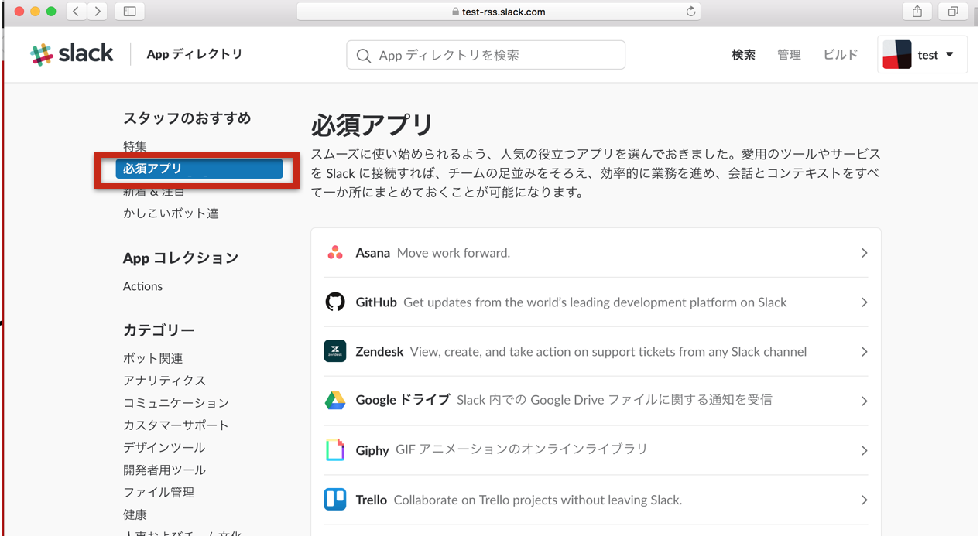
Task: Click the magnifier icon in the search bar
Action: coord(363,55)
